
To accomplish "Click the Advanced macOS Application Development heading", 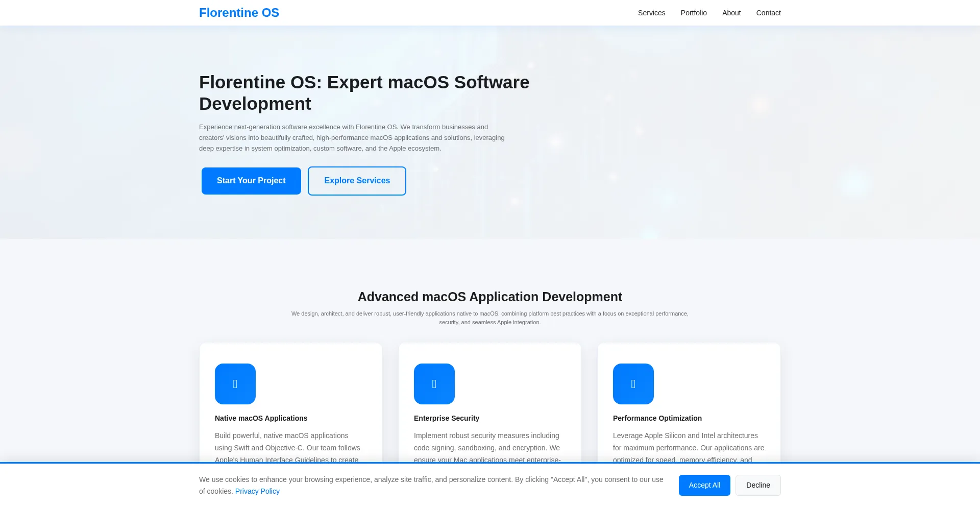I will 489,297.
